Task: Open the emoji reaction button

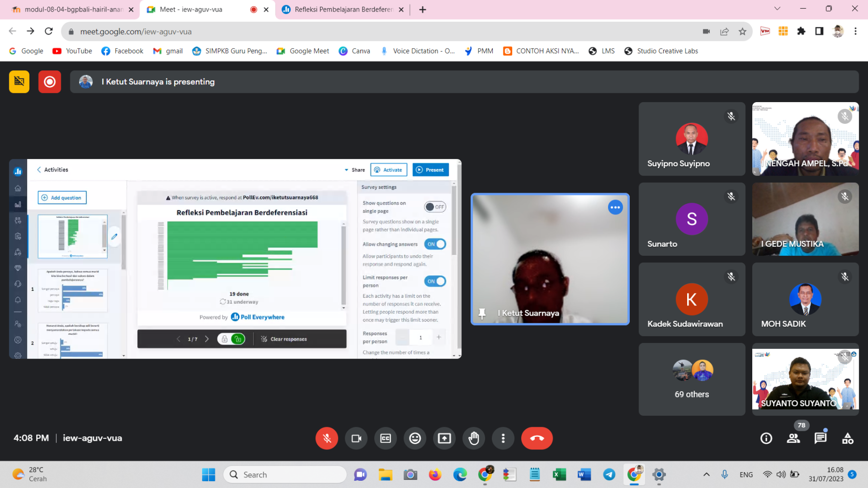Action: [x=415, y=438]
